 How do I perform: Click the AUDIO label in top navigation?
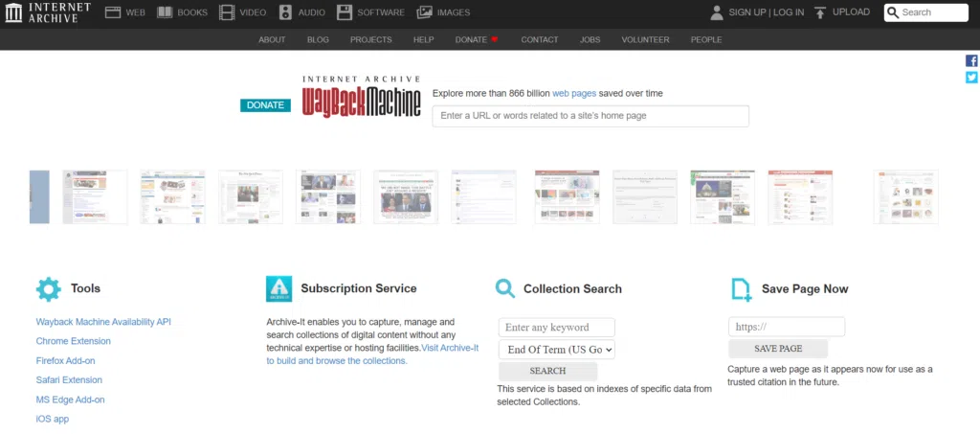click(311, 12)
